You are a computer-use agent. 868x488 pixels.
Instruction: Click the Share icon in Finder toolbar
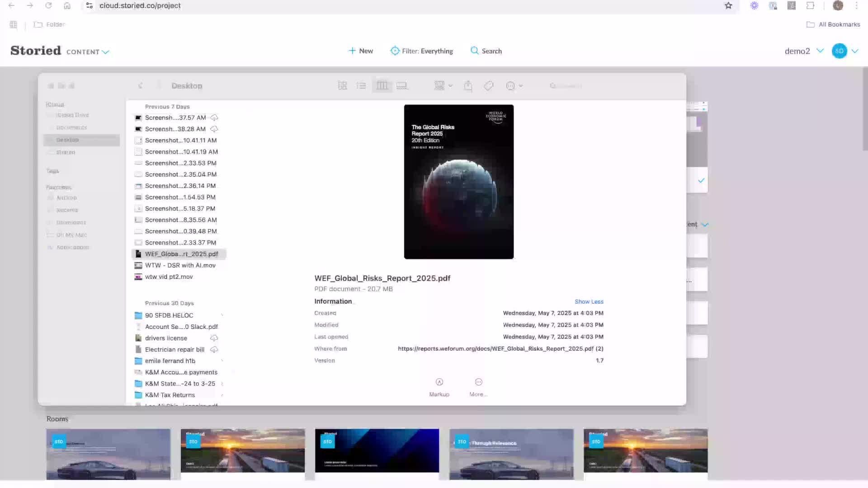468,86
